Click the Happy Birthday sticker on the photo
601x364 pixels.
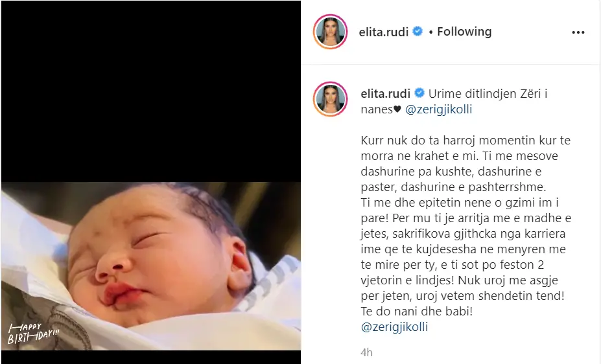pos(33,334)
